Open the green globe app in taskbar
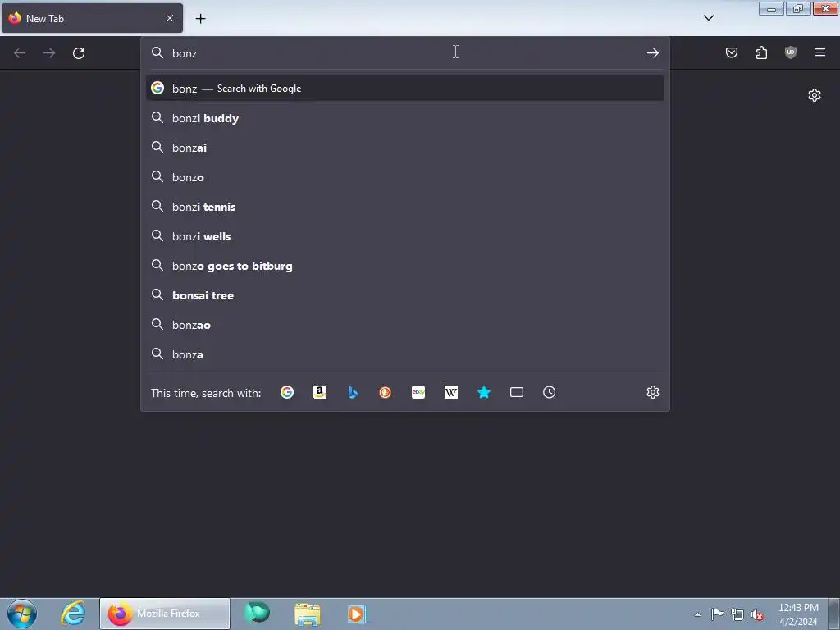Viewport: 840px width, 630px height. [257, 613]
